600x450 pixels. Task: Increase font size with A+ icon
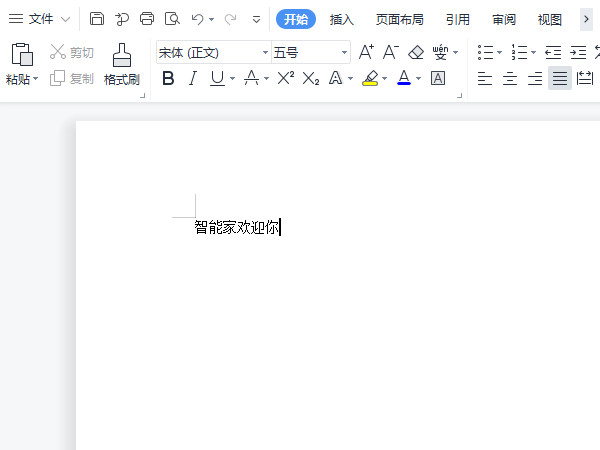point(366,52)
